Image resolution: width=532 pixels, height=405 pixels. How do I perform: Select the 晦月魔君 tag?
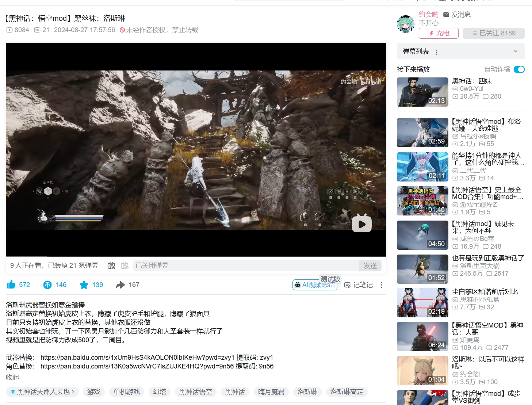pos(271,392)
